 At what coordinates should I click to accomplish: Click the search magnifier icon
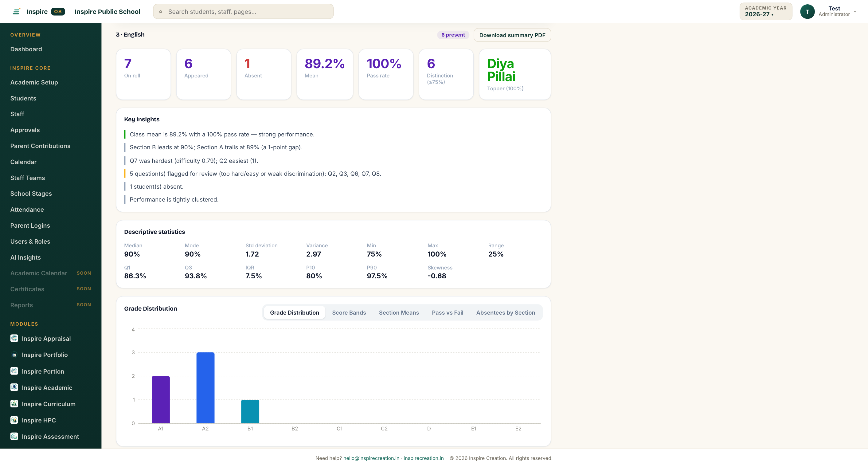tap(161, 12)
